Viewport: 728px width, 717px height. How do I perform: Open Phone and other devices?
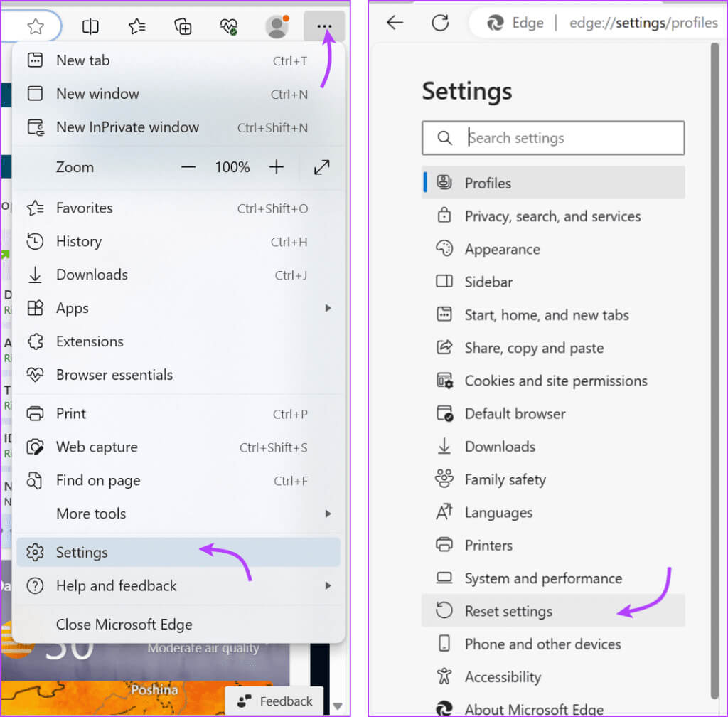click(x=553, y=644)
